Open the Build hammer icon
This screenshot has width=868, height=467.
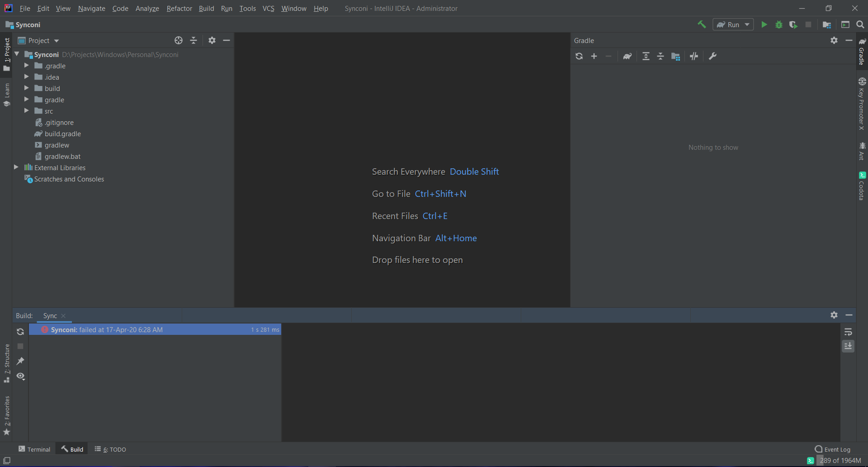point(702,24)
